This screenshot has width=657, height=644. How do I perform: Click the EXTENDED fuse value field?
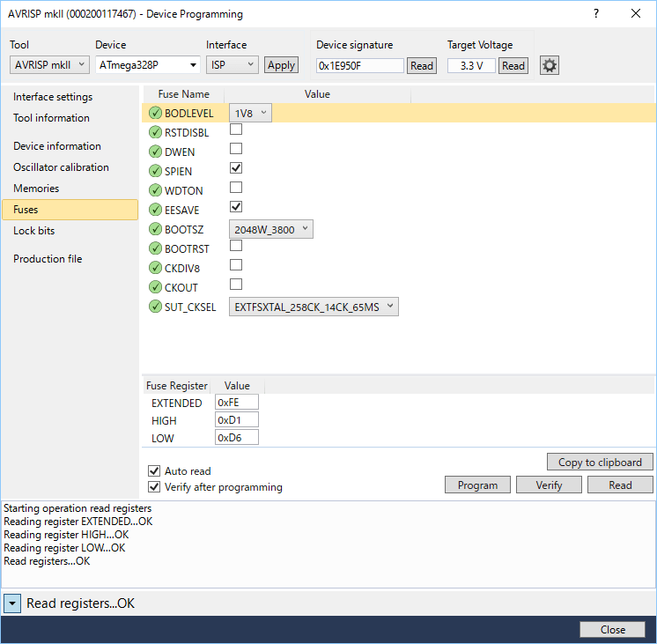click(237, 403)
